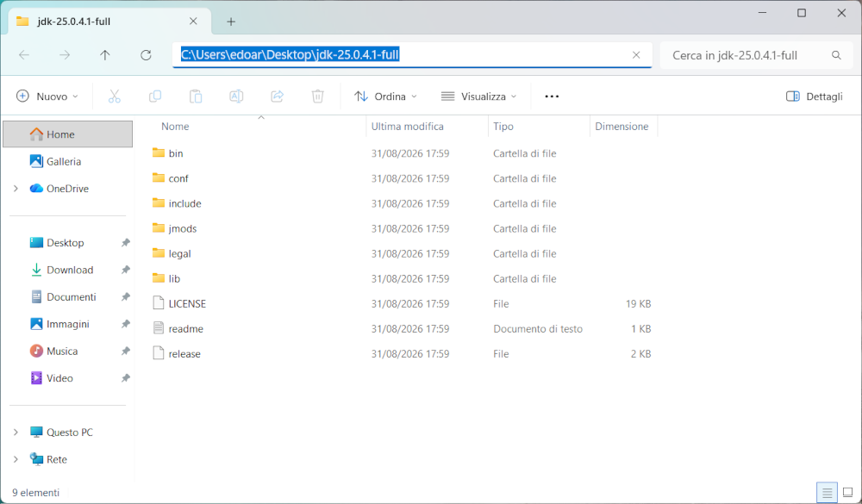862x504 pixels.
Task: Open the Visualizza view dropdown
Action: click(x=478, y=96)
